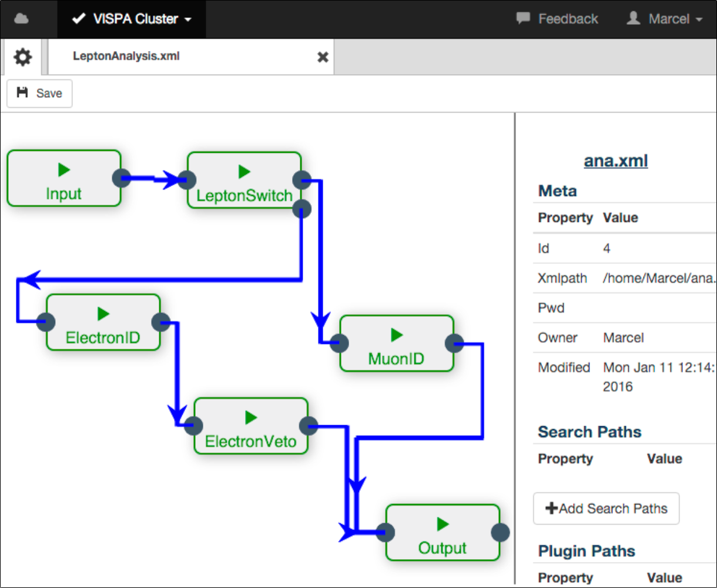Open the Feedback menu item
Screen dimensions: 717x588
pyautogui.click(x=557, y=19)
